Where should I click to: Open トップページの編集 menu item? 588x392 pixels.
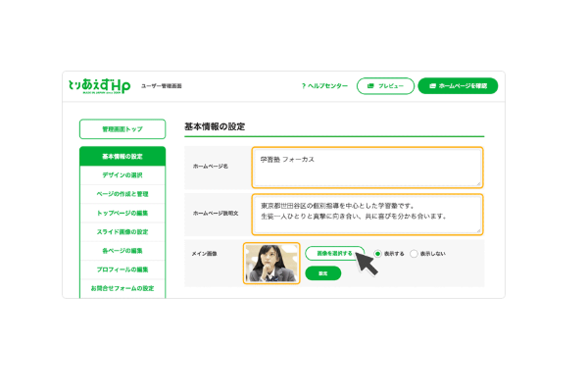pyautogui.click(x=122, y=213)
